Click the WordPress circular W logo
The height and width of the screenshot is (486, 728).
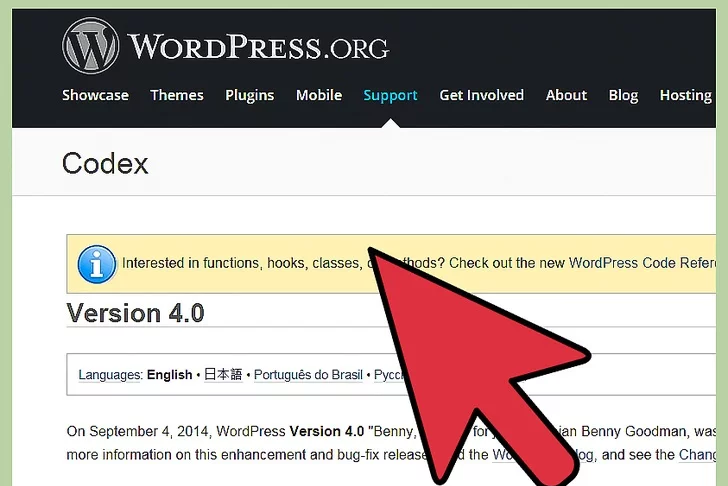tap(90, 46)
